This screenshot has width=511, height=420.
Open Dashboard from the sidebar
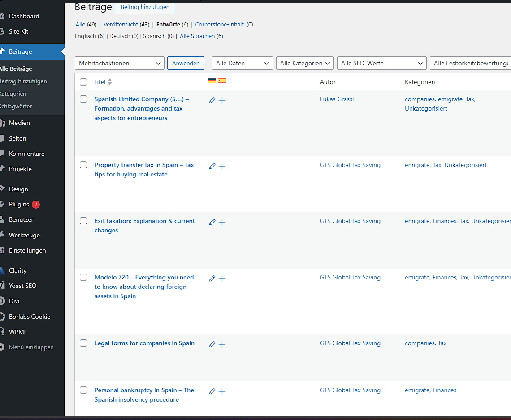tap(24, 16)
